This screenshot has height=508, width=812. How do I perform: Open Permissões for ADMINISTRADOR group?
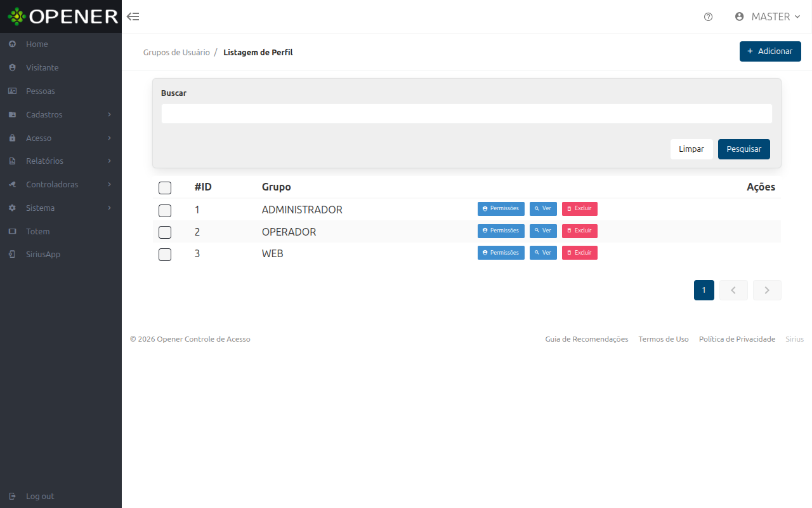[x=501, y=209]
